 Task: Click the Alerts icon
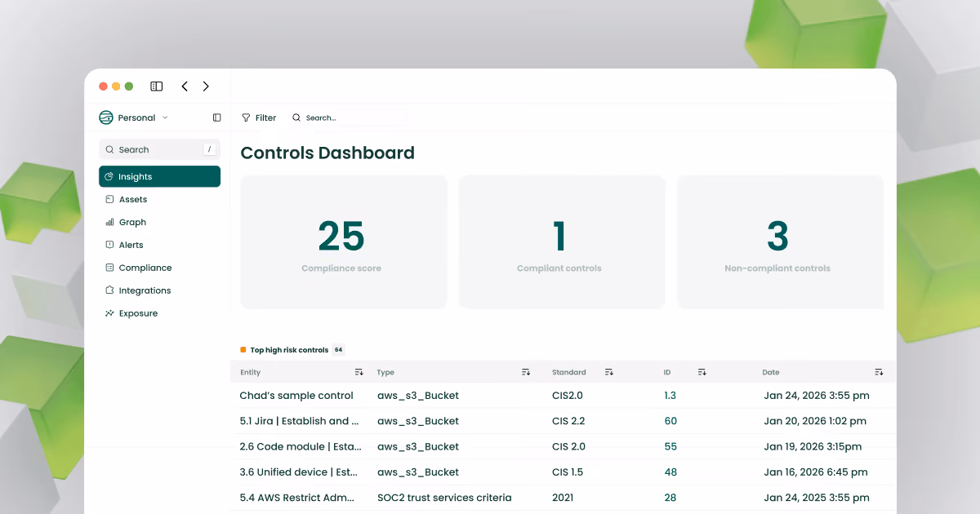(109, 245)
